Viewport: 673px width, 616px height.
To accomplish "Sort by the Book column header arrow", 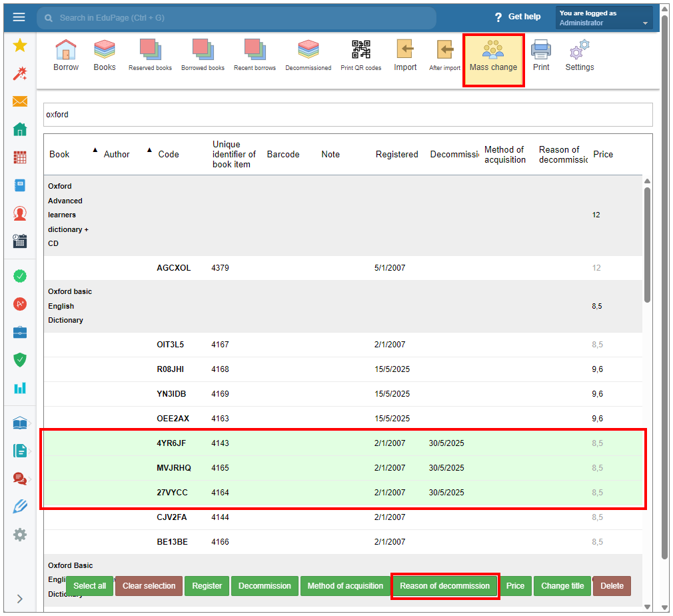I will pyautogui.click(x=94, y=150).
